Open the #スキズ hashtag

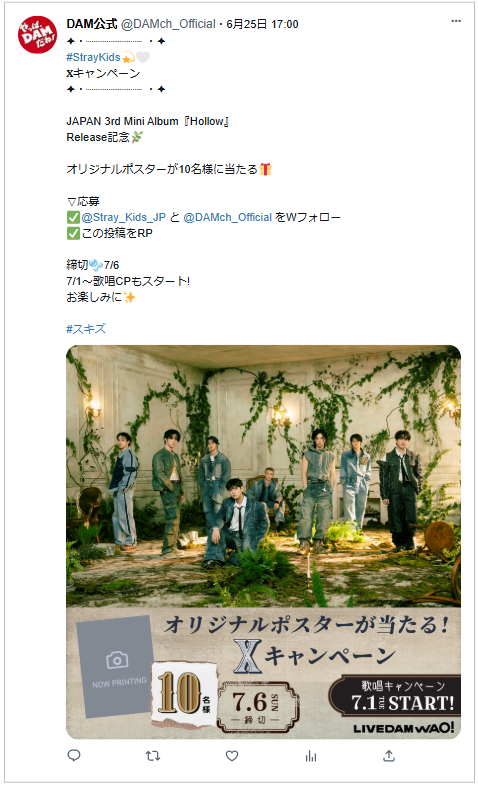click(x=86, y=329)
